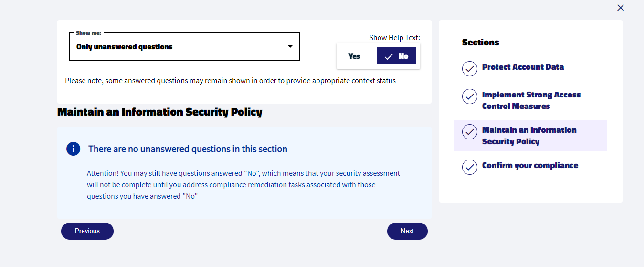Viewport: 644px width, 267px height.
Task: Close the dialog with the X icon
Action: pos(621,8)
